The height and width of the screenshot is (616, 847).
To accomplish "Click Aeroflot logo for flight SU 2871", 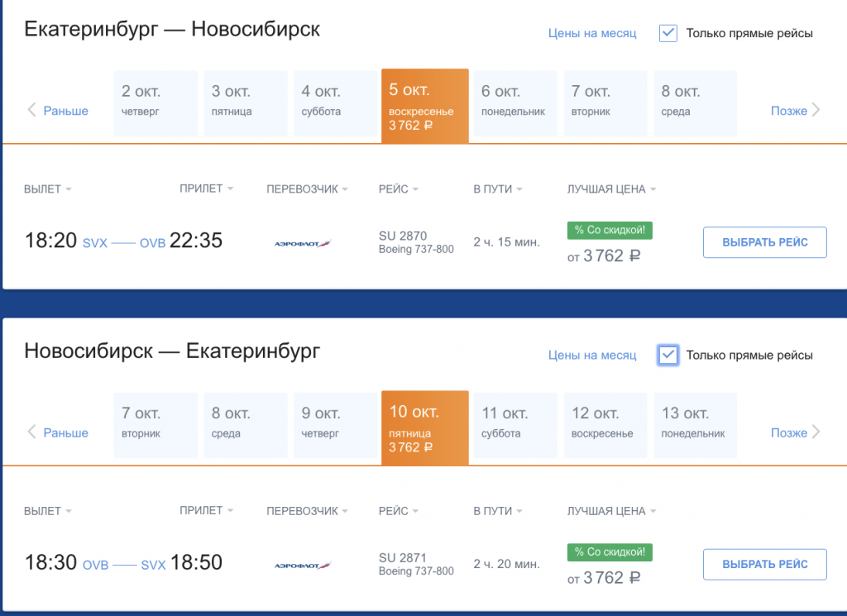I will (x=302, y=566).
